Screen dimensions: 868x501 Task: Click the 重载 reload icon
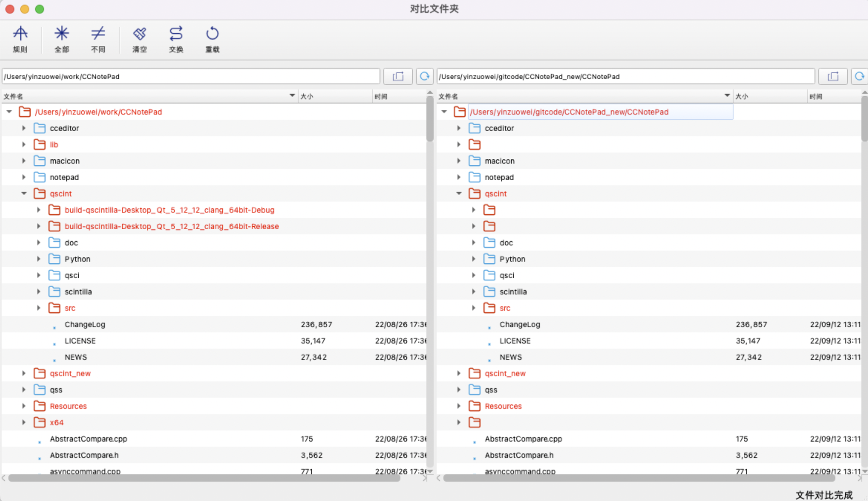point(212,39)
